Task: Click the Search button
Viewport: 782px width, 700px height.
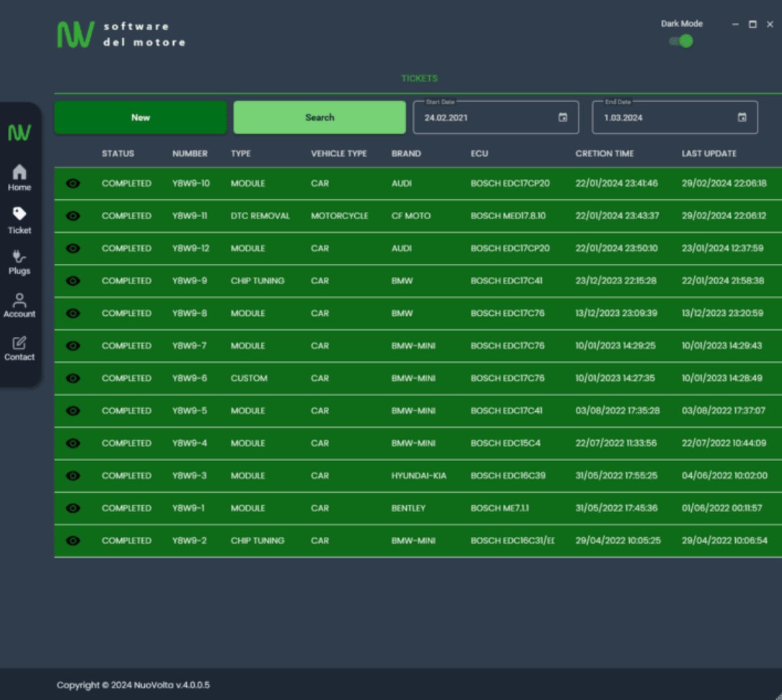Action: pos(319,118)
